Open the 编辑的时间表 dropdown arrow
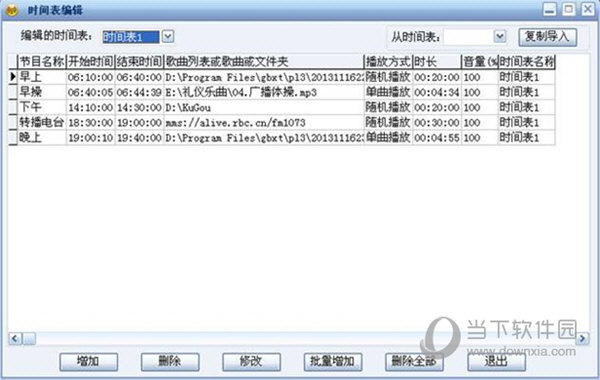The height and width of the screenshot is (380, 600). click(x=168, y=36)
